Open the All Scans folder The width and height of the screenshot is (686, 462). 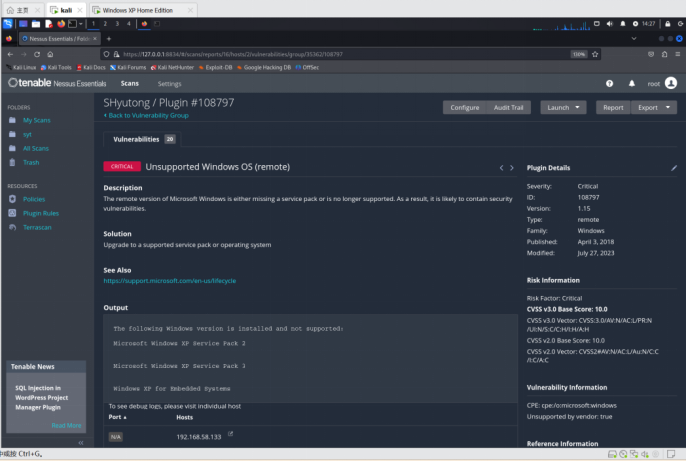click(36, 148)
